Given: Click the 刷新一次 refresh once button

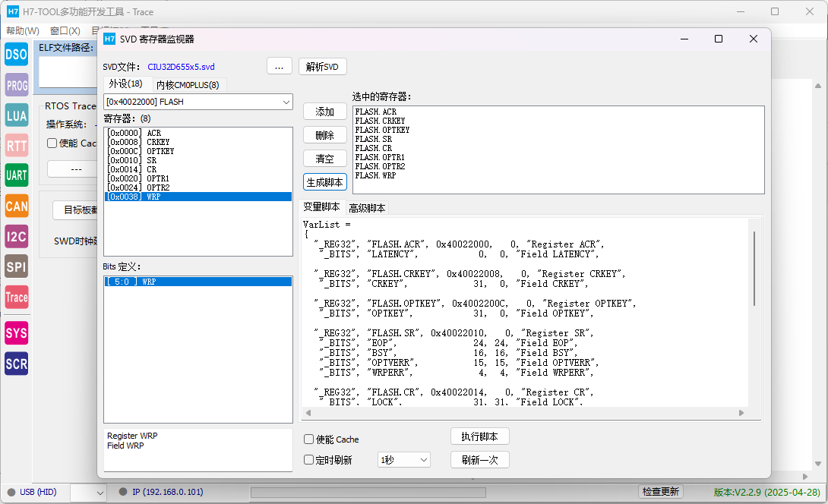Looking at the screenshot, I should click(479, 460).
